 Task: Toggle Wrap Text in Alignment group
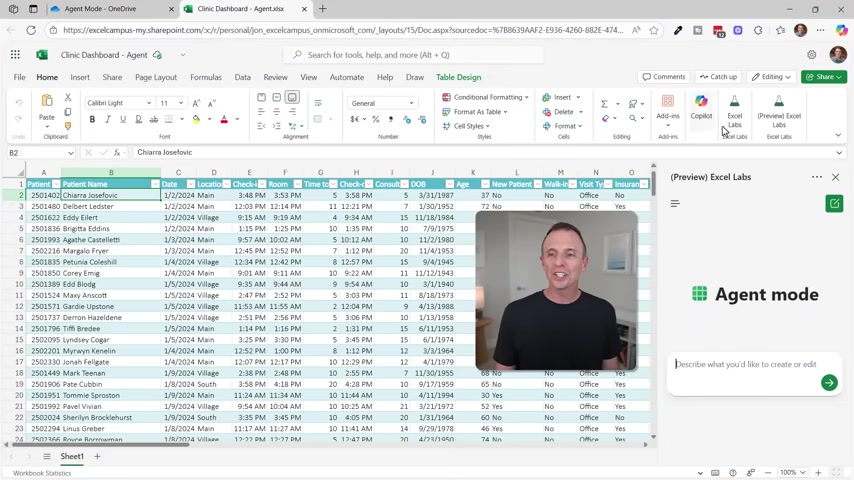(x=318, y=103)
